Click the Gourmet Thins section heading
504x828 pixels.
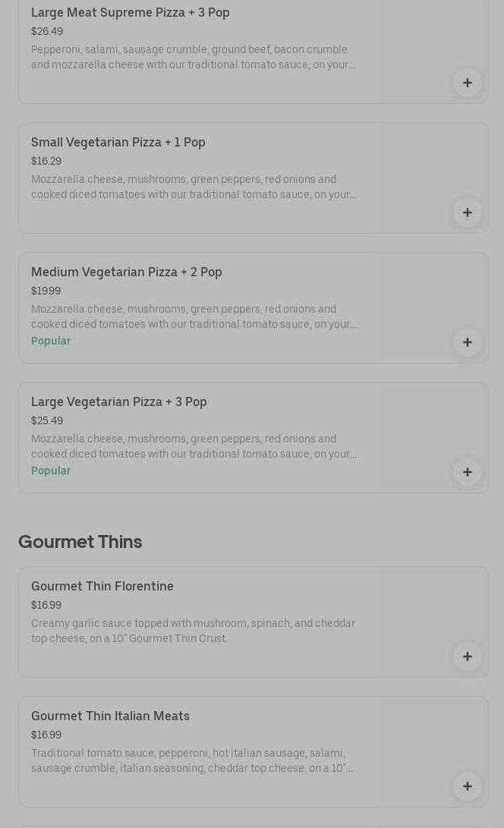click(80, 541)
